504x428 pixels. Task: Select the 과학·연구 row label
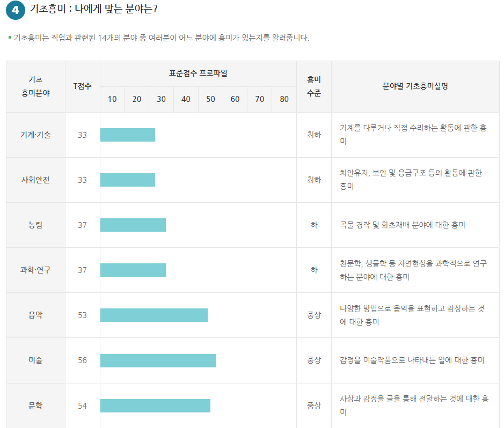click(35, 269)
